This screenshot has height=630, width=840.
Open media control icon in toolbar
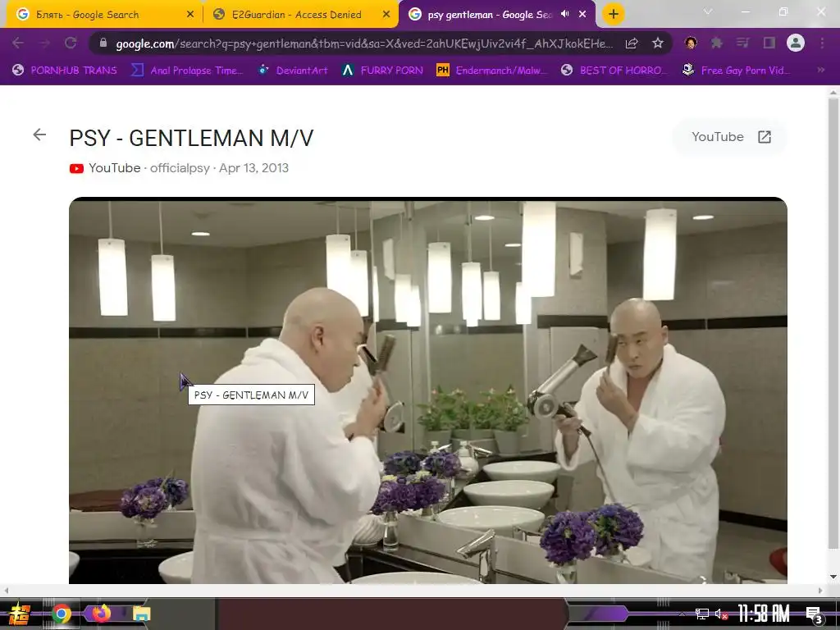pyautogui.click(x=742, y=43)
